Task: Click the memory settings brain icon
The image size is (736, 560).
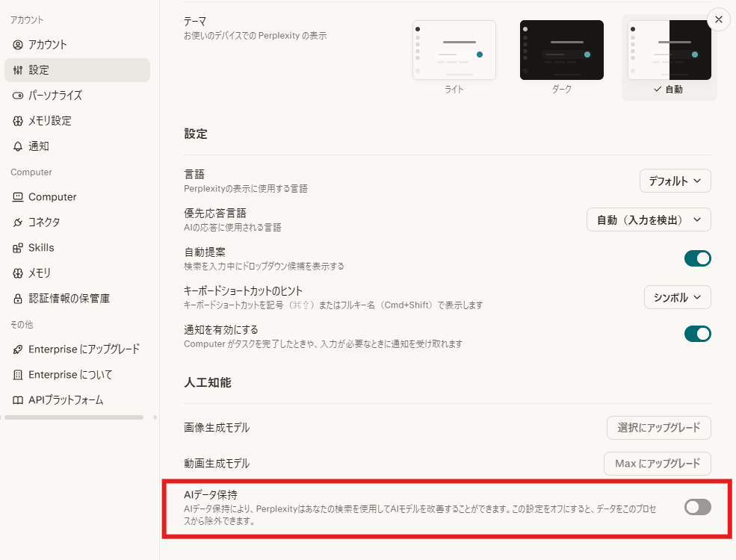Action: tap(18, 121)
